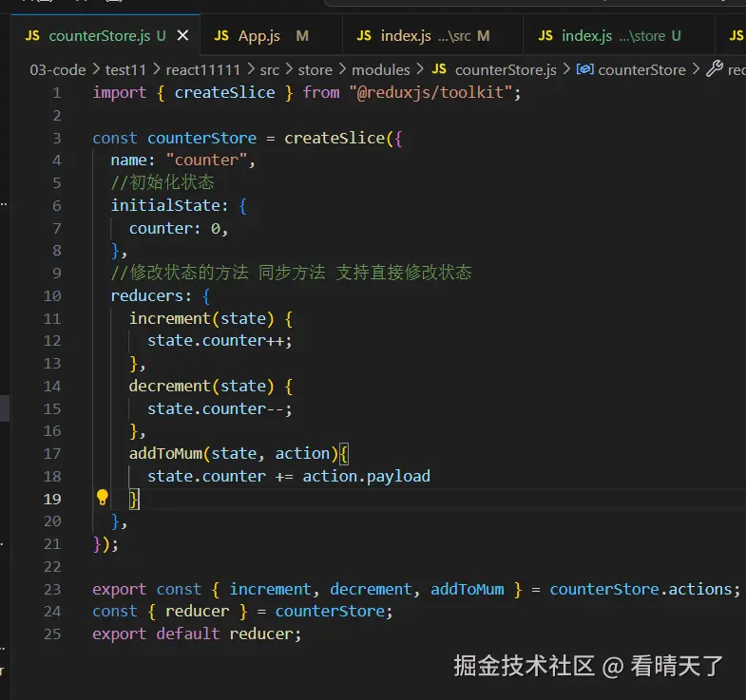
Task: Open the counterStore symbol breadcrumb
Action: pyautogui.click(x=641, y=70)
